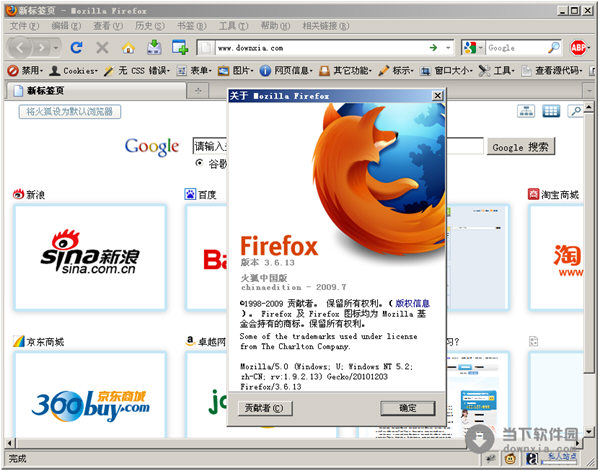
Task: Open new tab with green plus icon
Action: click(180, 47)
